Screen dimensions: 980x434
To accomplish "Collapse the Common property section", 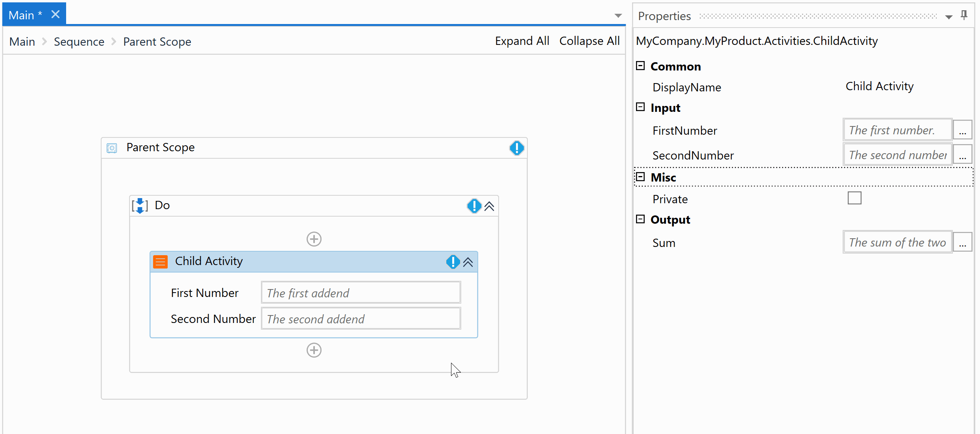I will coord(640,66).
